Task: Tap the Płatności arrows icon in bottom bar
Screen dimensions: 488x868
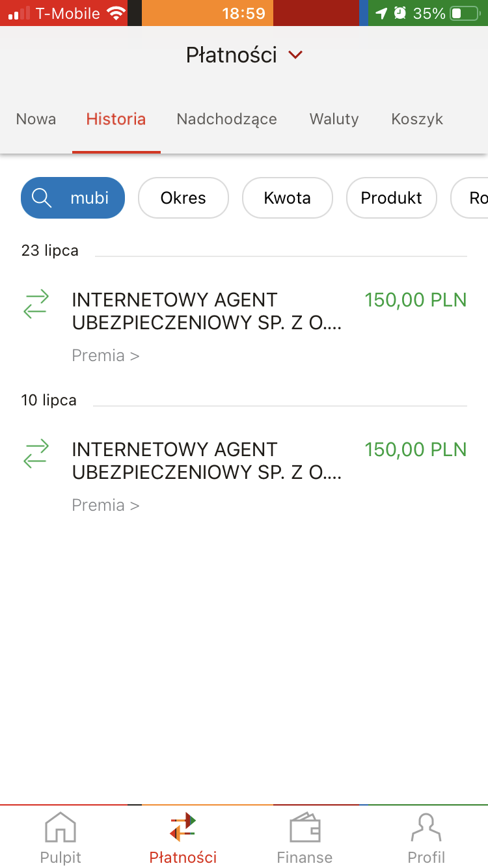Action: (x=183, y=828)
